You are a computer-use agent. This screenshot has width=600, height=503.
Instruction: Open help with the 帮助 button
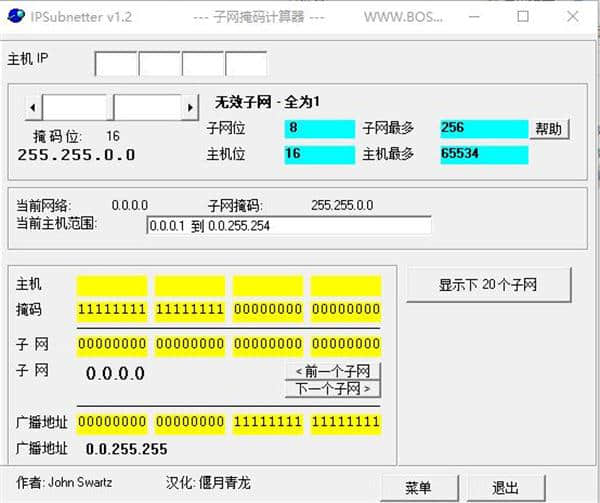pos(549,129)
